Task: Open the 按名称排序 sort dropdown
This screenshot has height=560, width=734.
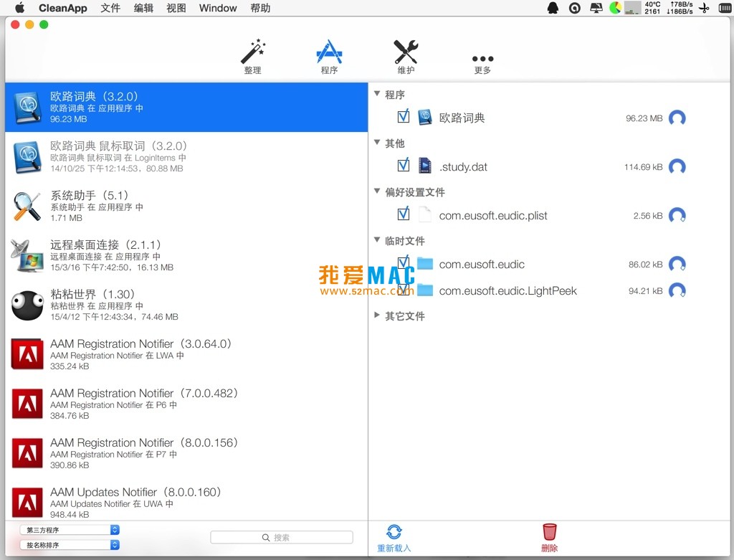Action: point(70,544)
